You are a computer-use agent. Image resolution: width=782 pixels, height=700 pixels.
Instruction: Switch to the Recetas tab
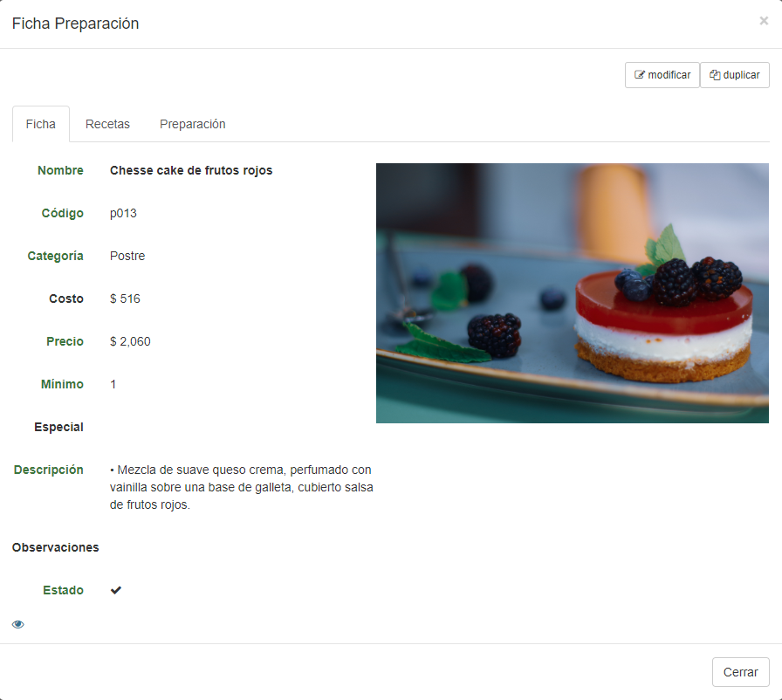107,124
